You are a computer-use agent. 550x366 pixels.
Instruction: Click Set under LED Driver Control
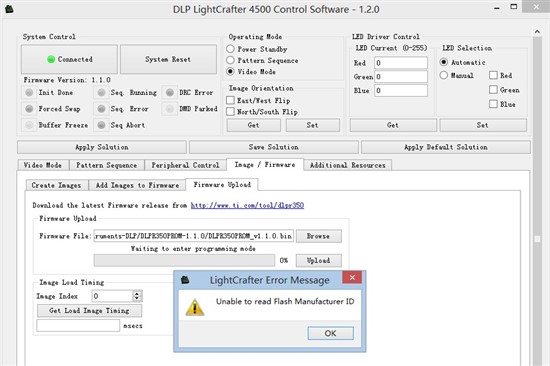(483, 125)
